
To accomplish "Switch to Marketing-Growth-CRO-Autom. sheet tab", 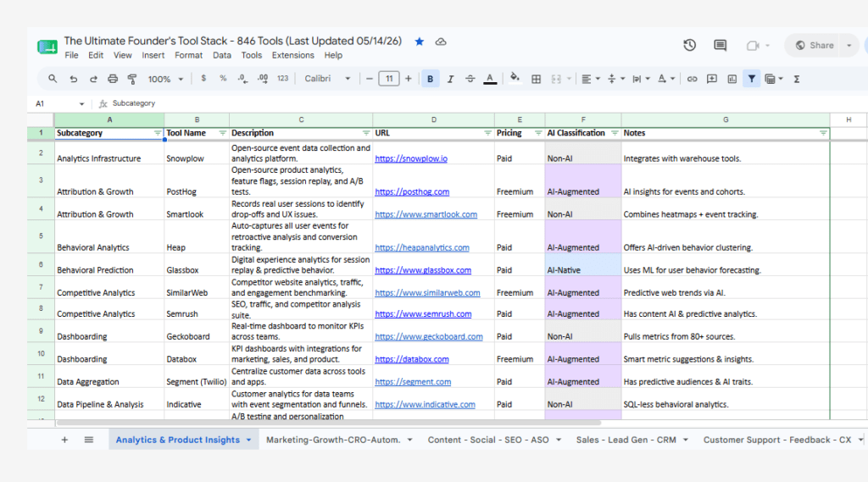I will 333,440.
